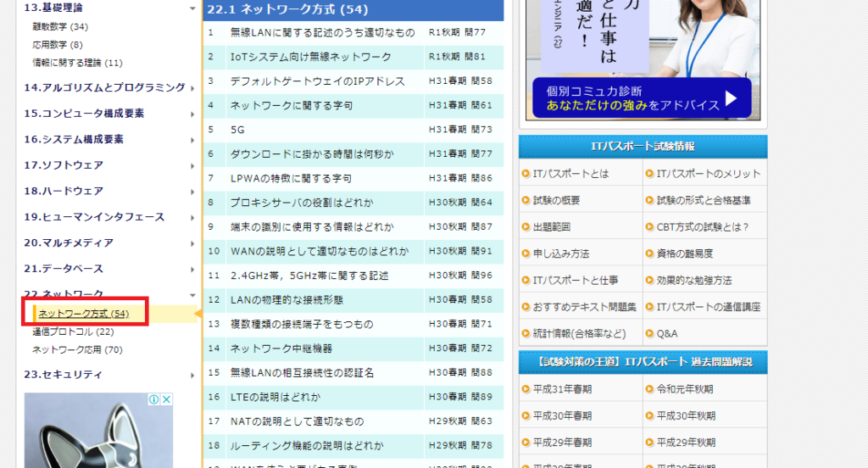Screen dimensions: 868x468
Task: Click orange bullet beside Q&A
Action: (650, 333)
